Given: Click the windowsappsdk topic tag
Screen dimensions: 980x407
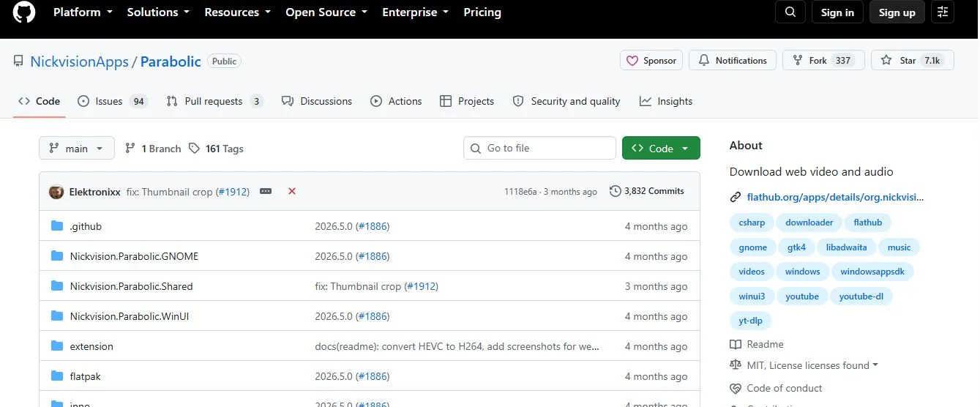Looking at the screenshot, I should coord(872,272).
